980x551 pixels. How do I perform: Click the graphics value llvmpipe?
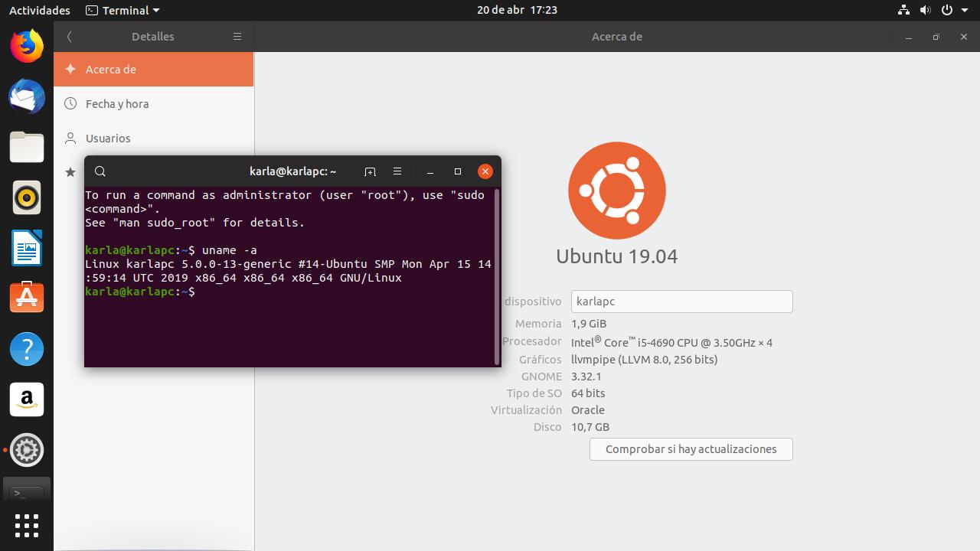[x=645, y=360]
